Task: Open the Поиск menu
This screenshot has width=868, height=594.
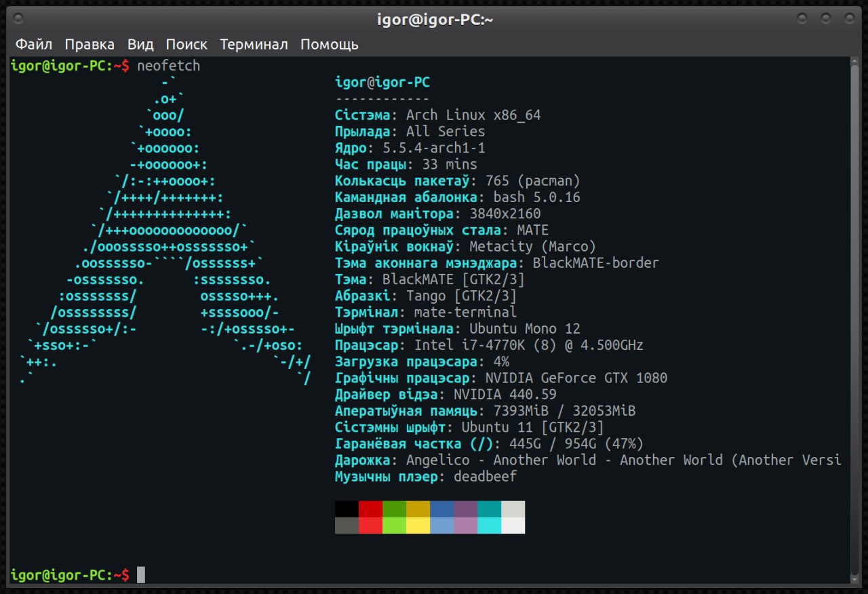Action: click(186, 45)
